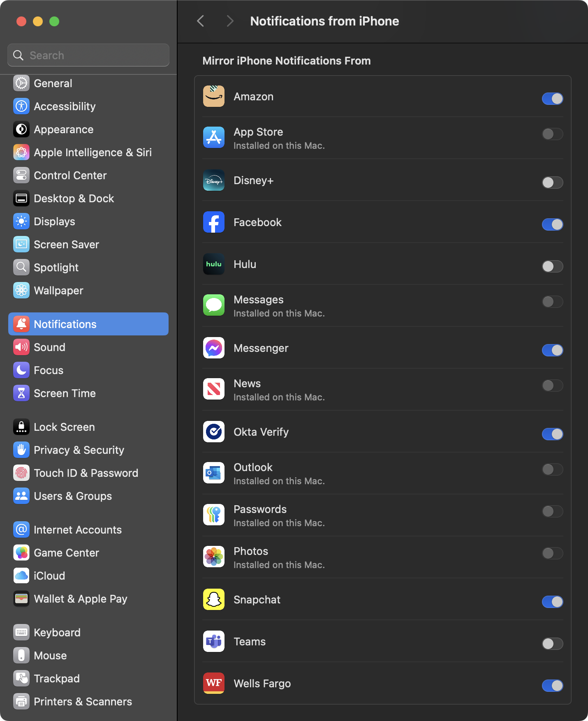Open Printers & Scanners settings
Image resolution: width=588 pixels, height=721 pixels.
88,701
